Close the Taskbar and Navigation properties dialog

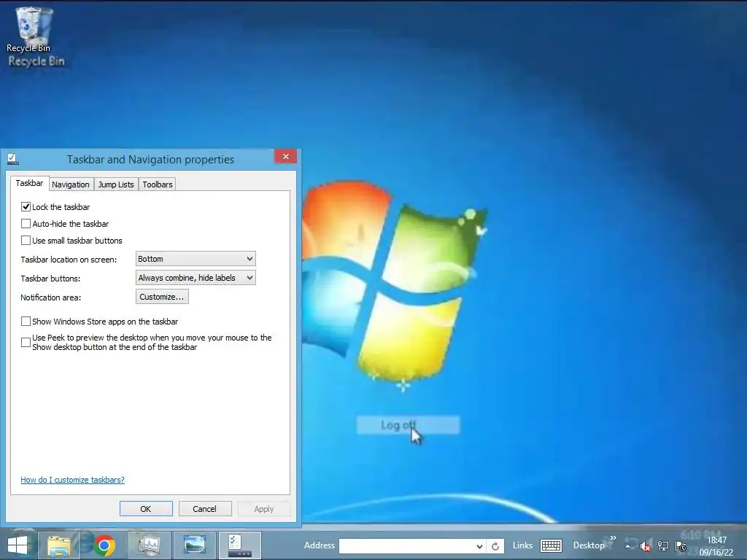285,156
